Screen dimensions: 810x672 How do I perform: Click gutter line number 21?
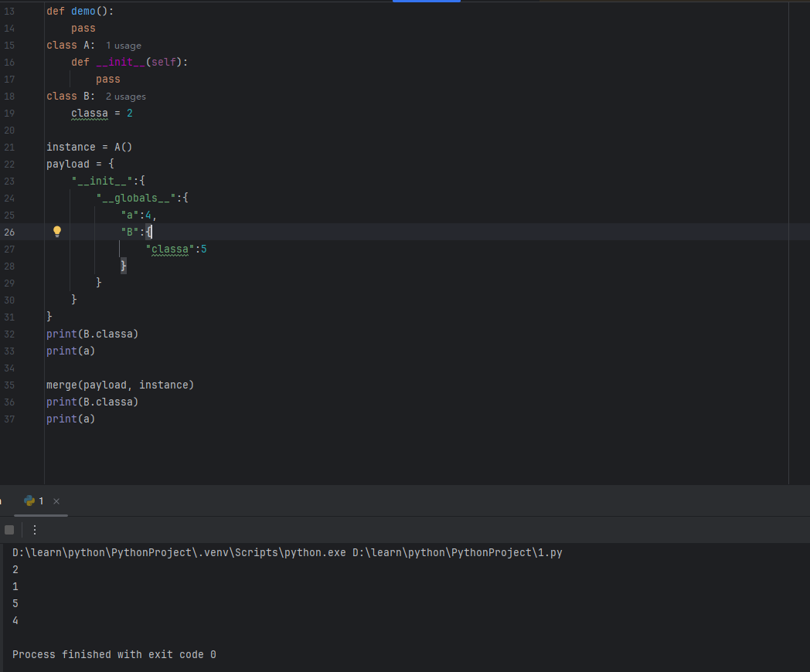click(9, 147)
